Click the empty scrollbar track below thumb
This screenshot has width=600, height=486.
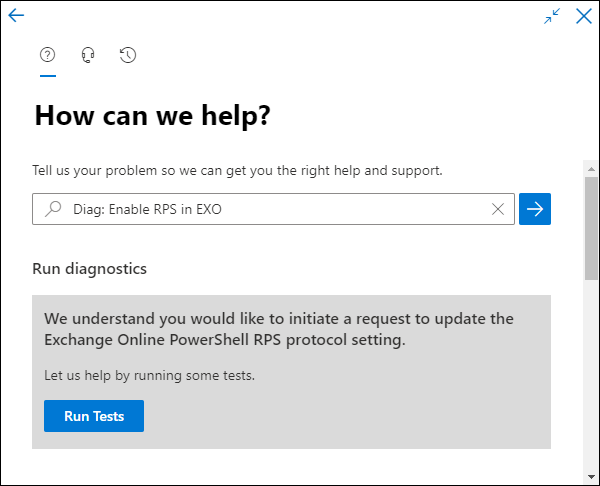click(591, 375)
